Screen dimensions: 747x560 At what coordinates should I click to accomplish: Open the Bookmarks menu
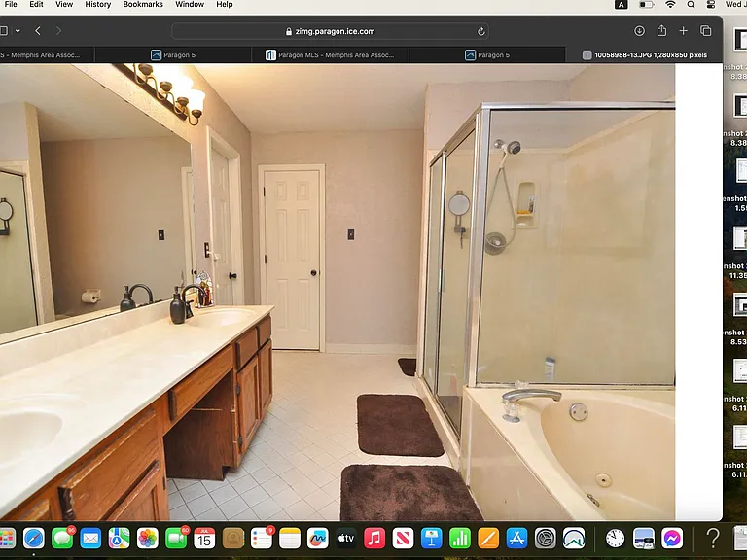coord(143,4)
